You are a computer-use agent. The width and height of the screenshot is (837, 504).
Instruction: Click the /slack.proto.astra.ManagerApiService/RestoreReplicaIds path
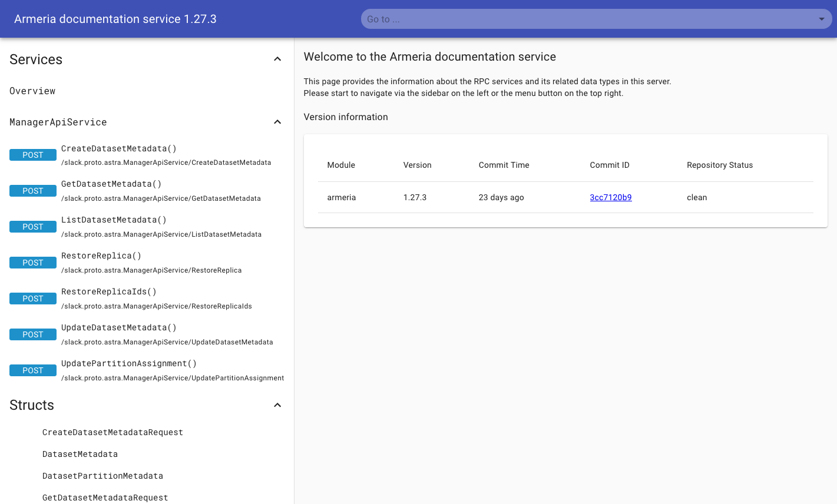pos(157,306)
